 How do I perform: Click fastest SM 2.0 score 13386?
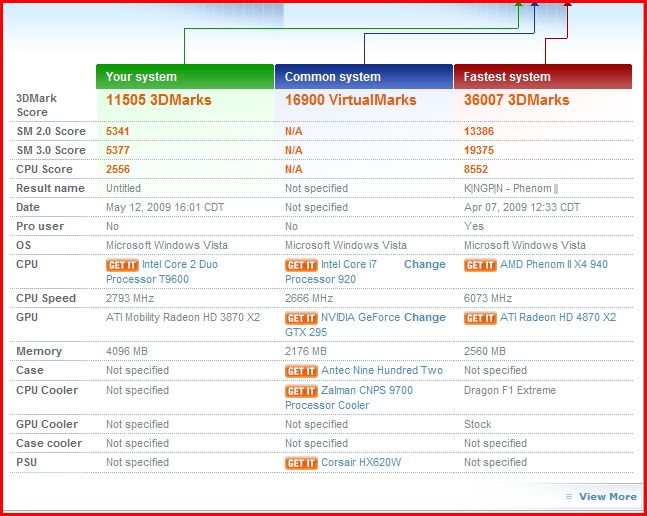(479, 131)
